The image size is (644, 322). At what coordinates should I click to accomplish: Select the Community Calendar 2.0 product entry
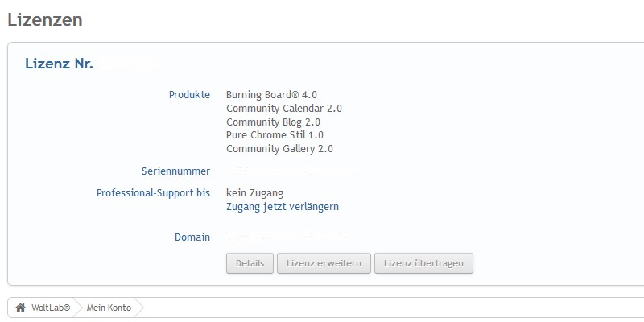point(289,108)
